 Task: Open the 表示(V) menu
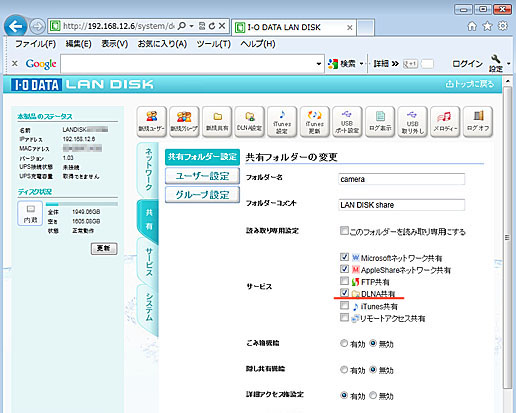pos(115,44)
